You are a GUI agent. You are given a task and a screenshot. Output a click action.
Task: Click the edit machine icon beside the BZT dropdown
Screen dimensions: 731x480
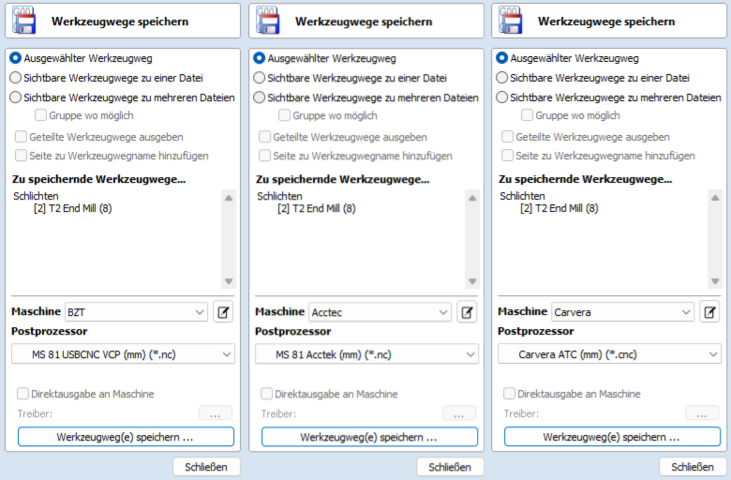[222, 312]
